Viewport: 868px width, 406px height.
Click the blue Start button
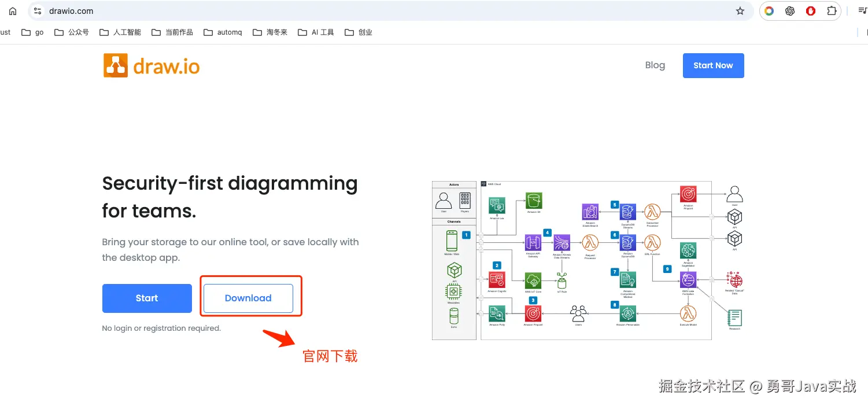coord(147,298)
